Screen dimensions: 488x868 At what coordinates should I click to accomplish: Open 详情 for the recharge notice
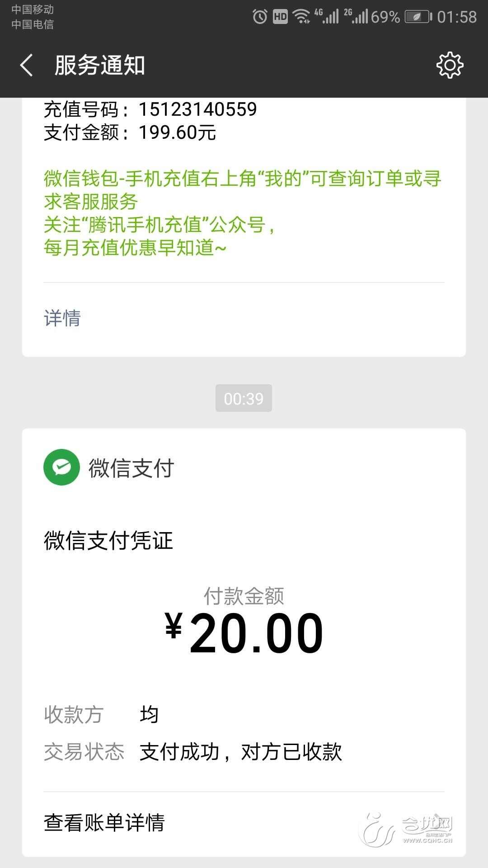click(62, 318)
